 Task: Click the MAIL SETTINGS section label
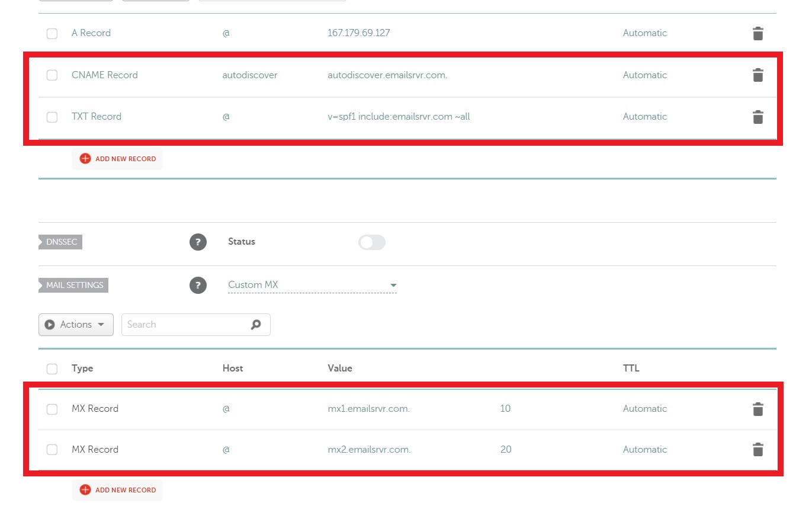click(x=73, y=285)
